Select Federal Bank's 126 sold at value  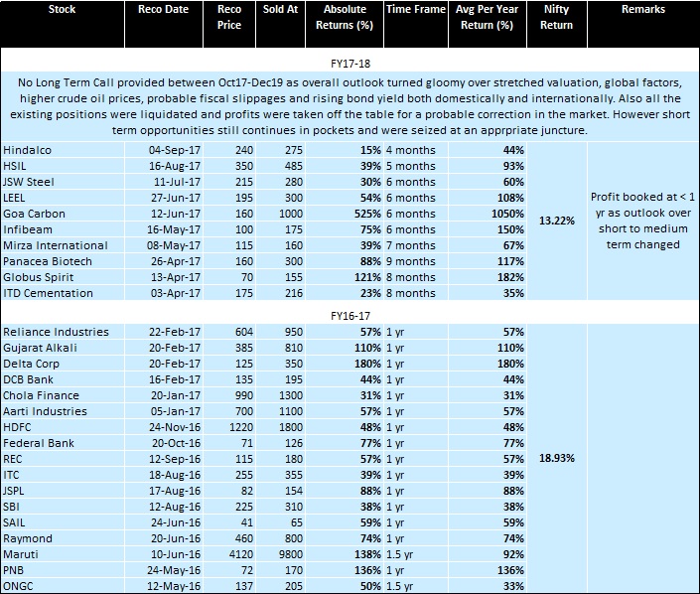294,443
